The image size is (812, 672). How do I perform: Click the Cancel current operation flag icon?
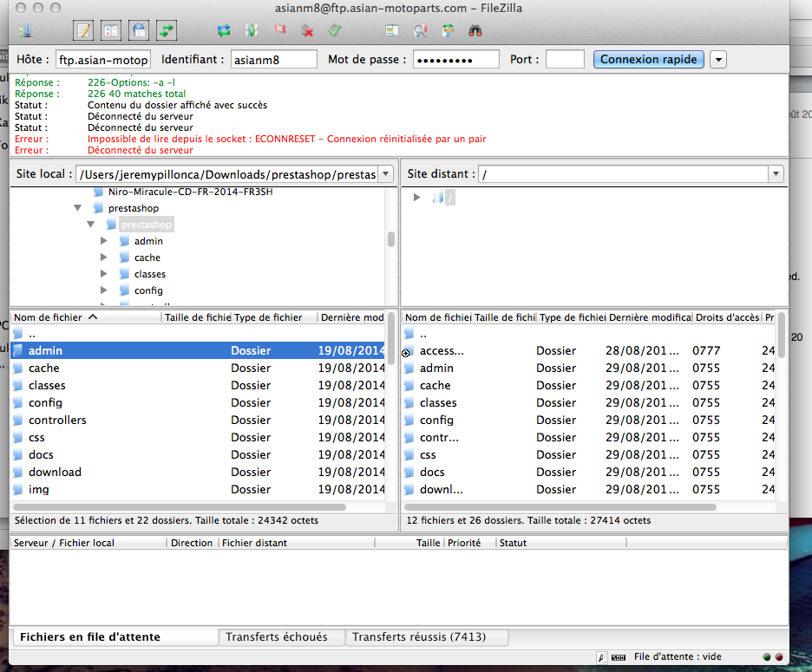279,30
